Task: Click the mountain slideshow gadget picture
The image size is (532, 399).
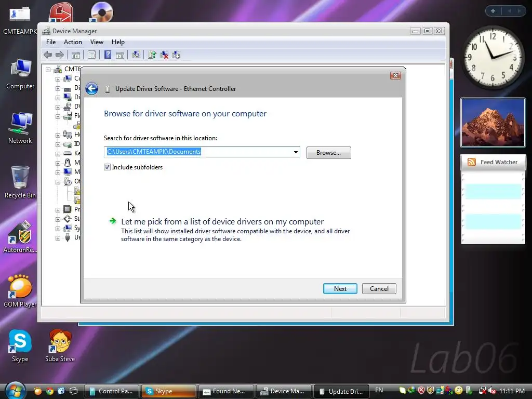Action: pos(493,123)
